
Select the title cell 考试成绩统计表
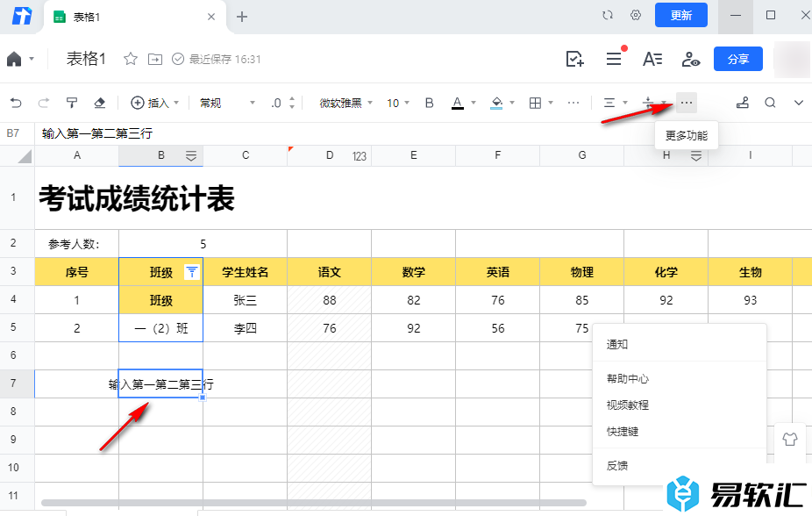pyautogui.click(x=137, y=198)
